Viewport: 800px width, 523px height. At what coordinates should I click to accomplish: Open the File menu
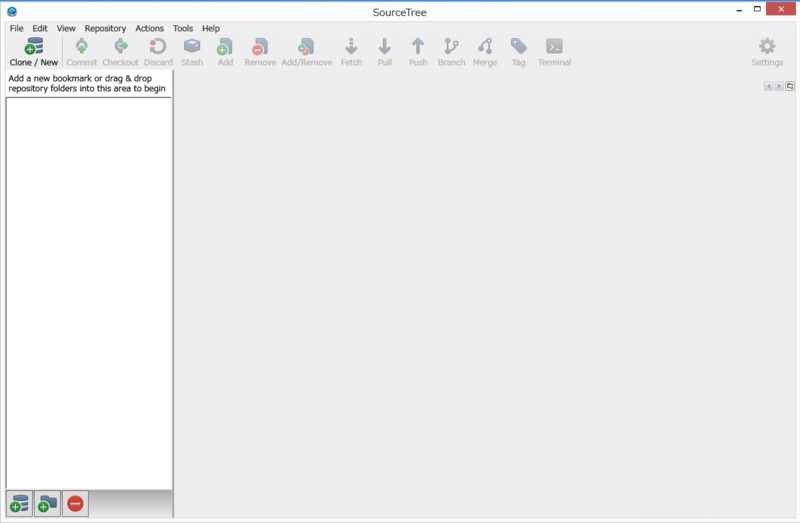[16, 29]
